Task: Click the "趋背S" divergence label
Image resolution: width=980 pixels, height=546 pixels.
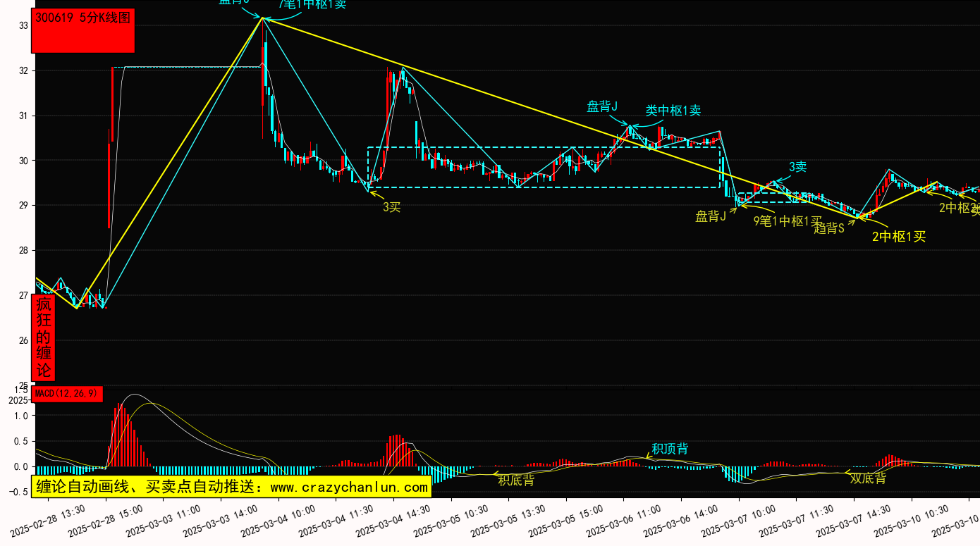Action: (829, 228)
